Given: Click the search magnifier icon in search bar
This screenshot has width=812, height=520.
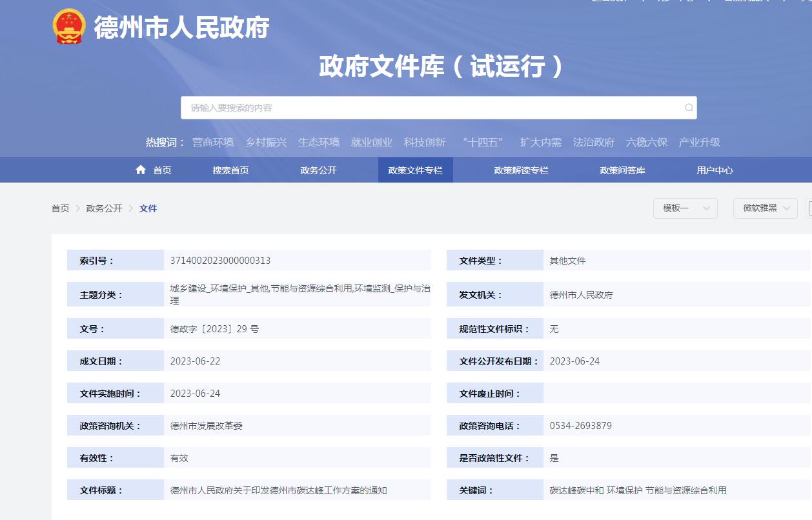Looking at the screenshot, I should [x=687, y=108].
